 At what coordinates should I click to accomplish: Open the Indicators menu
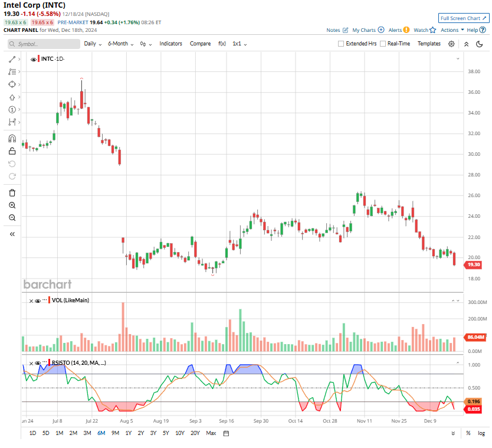(x=170, y=44)
